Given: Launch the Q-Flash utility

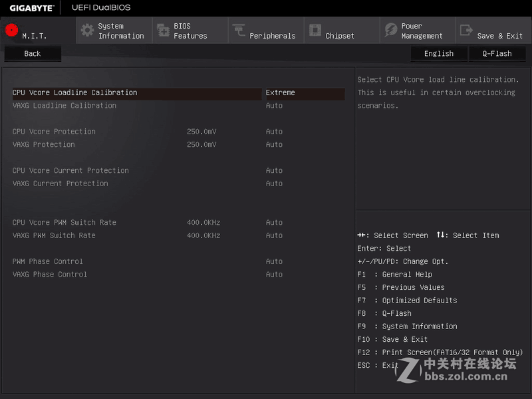Looking at the screenshot, I should tap(497, 53).
